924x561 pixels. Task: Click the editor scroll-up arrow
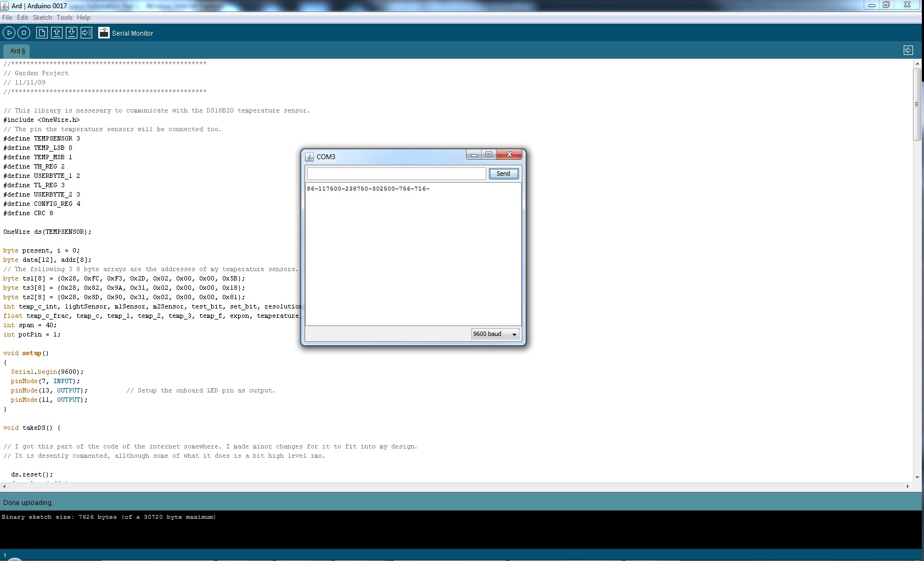[917, 64]
